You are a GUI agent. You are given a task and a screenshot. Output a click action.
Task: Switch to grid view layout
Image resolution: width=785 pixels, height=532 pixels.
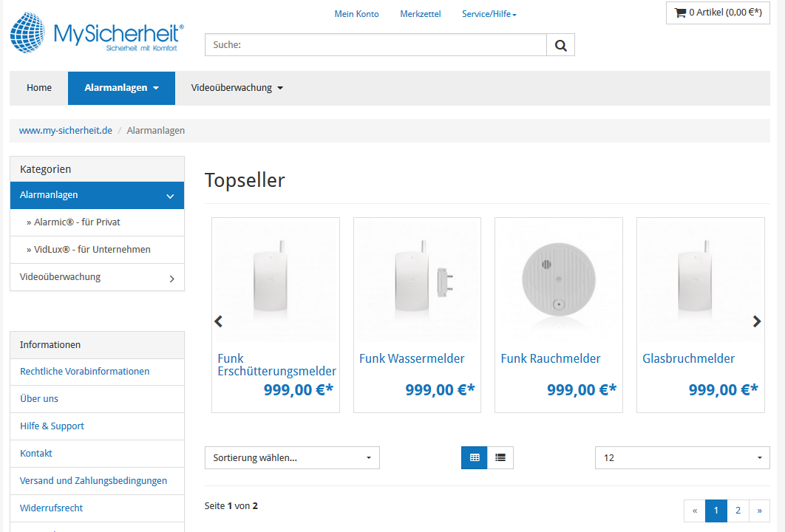[475, 458]
